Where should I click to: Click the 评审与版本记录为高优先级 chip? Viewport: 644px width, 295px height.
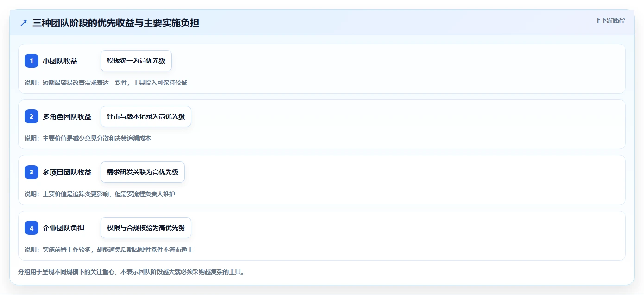tap(146, 116)
